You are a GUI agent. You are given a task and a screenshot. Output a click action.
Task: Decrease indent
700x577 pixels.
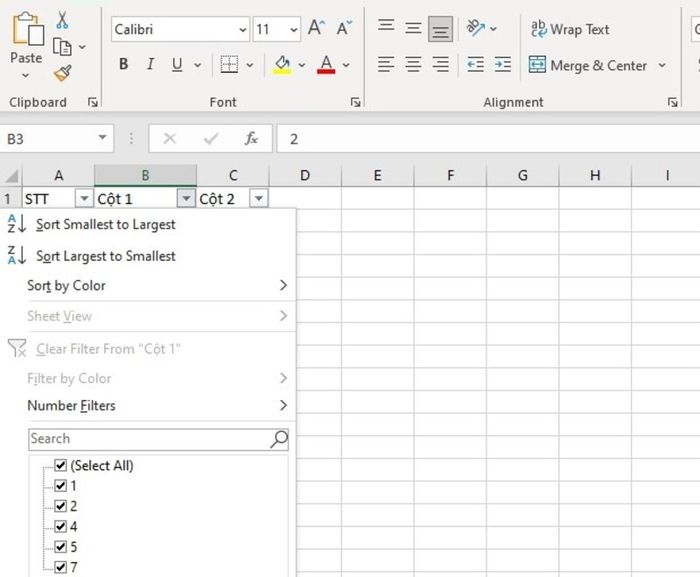coord(475,65)
